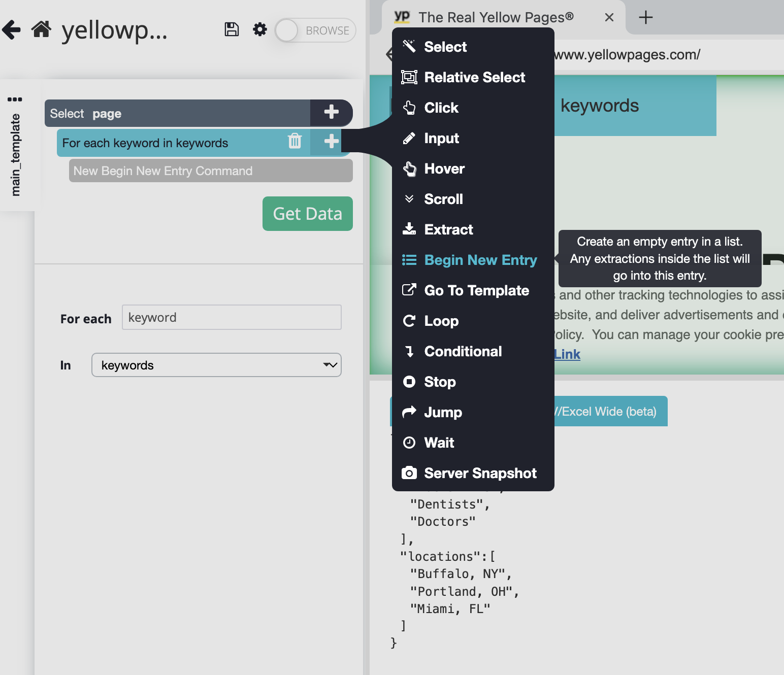Click the cookie notice Link
This screenshot has width=784, height=675.
coord(567,354)
